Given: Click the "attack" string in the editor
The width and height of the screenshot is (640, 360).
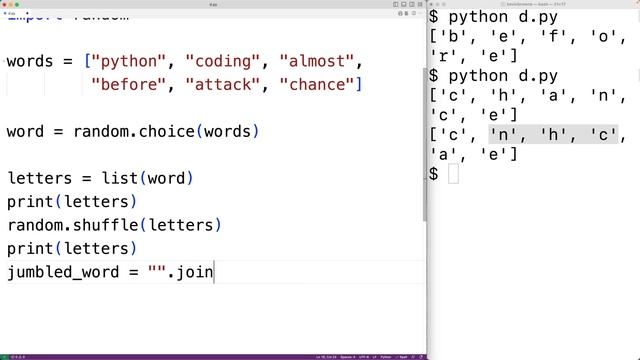Looking at the screenshot, I should 222,84.
